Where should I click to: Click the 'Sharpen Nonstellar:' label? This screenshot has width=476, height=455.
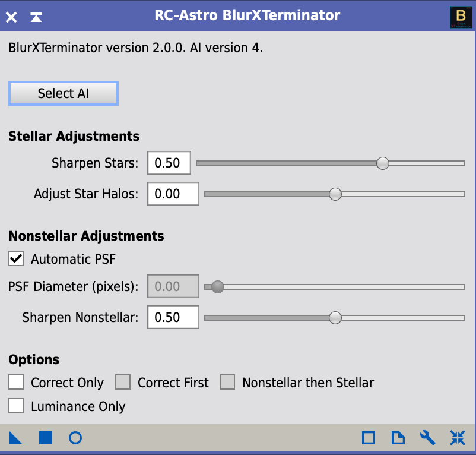[x=80, y=318]
